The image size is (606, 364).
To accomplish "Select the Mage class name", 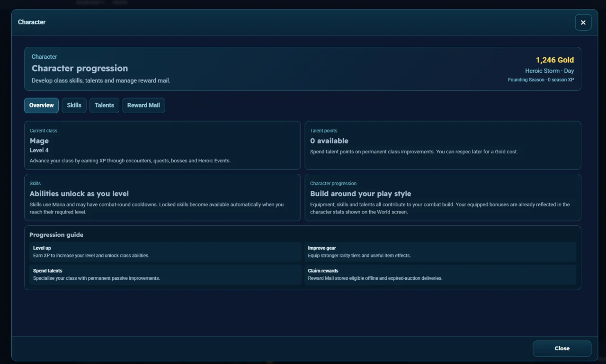I will [x=39, y=141].
